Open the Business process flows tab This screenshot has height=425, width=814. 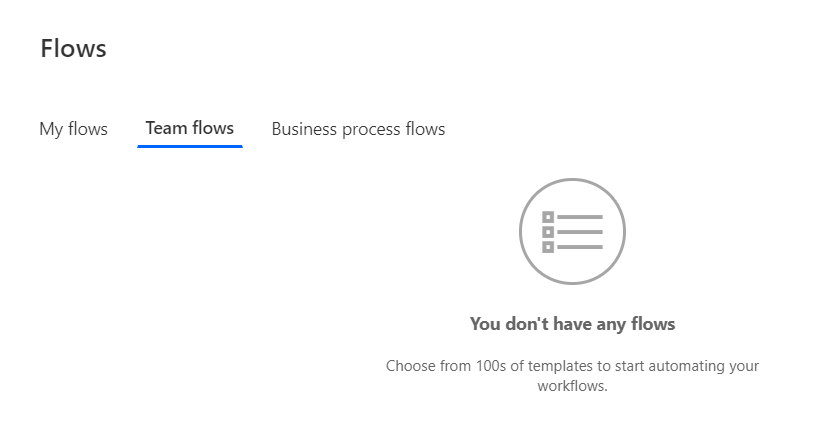(x=358, y=129)
